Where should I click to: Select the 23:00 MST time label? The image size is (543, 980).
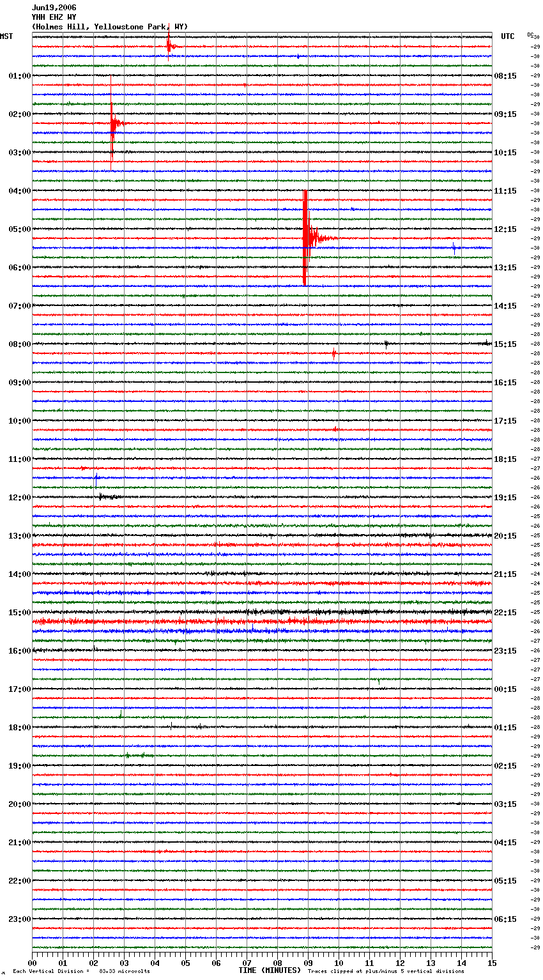pyautogui.click(x=20, y=919)
